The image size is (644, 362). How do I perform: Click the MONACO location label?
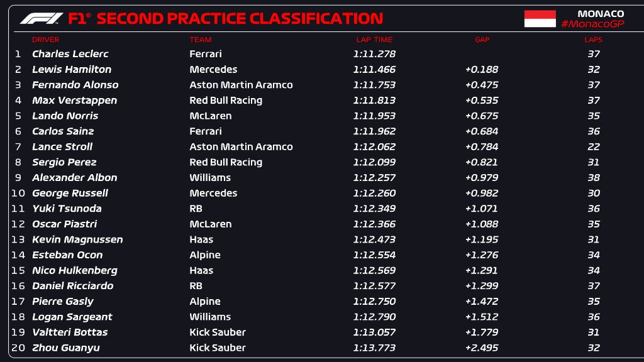[x=601, y=13]
